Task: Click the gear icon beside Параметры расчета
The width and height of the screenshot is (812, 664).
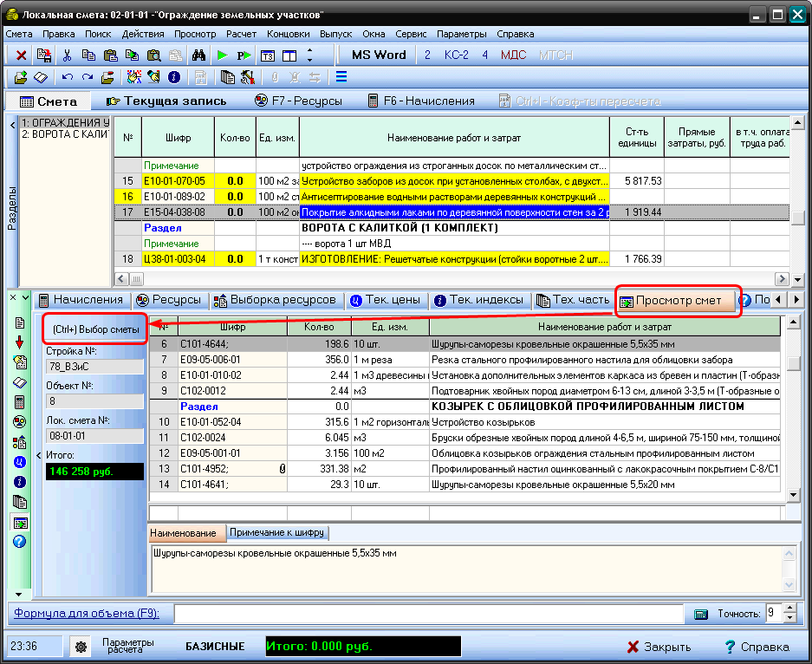Action: [x=81, y=647]
